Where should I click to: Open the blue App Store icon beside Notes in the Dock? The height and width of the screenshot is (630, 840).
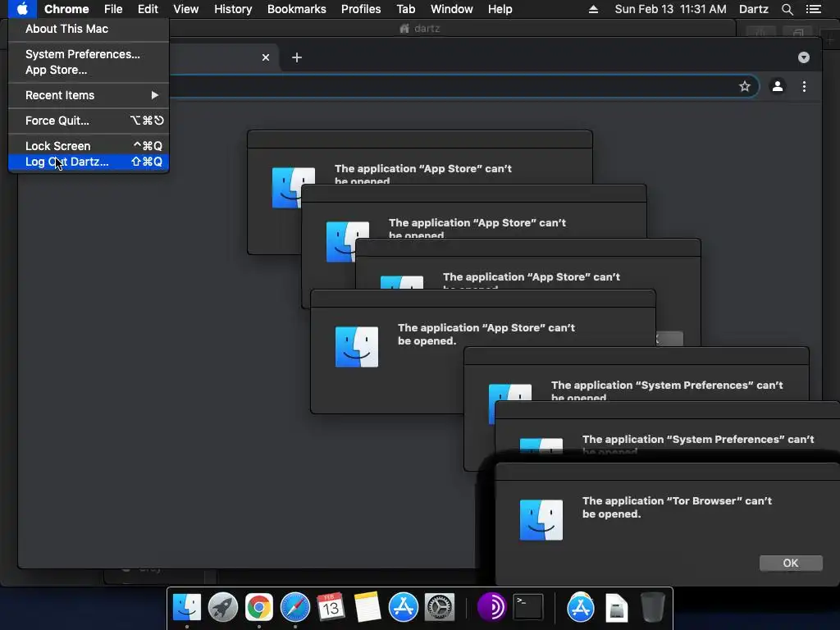click(x=404, y=607)
